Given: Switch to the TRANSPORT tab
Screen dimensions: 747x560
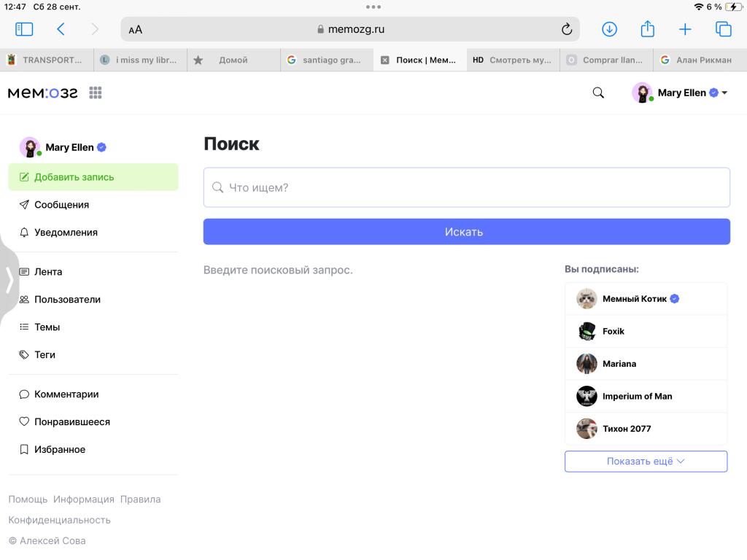Looking at the screenshot, I should 47,60.
